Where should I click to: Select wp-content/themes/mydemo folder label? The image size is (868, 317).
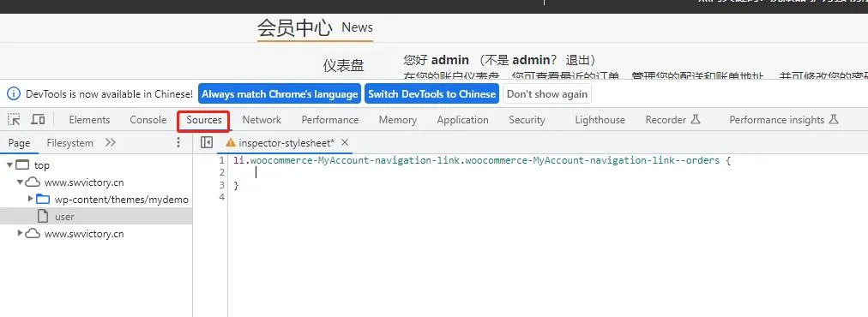pyautogui.click(x=122, y=199)
